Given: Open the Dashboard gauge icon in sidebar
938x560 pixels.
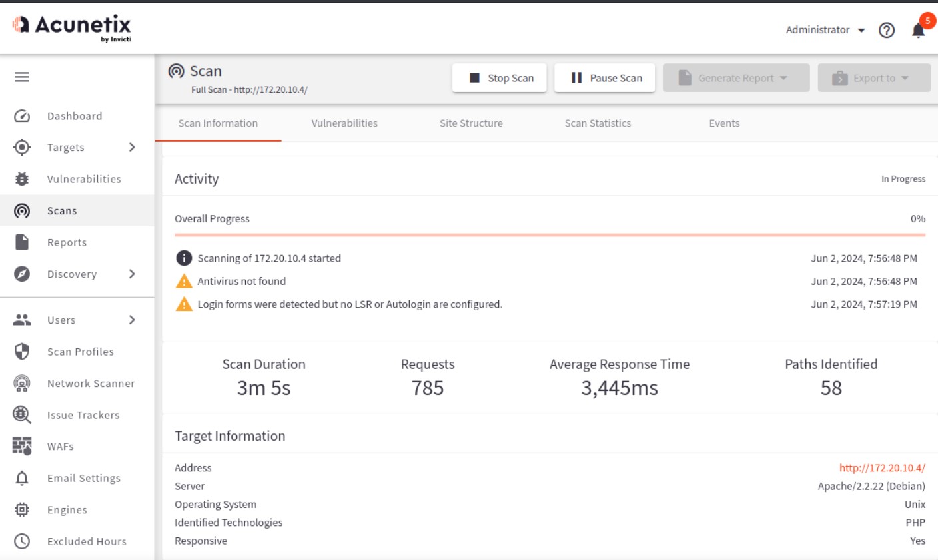Looking at the screenshot, I should pos(22,116).
